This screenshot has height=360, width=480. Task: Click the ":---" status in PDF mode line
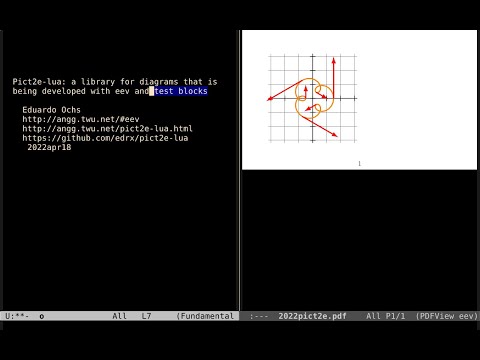pos(259,316)
